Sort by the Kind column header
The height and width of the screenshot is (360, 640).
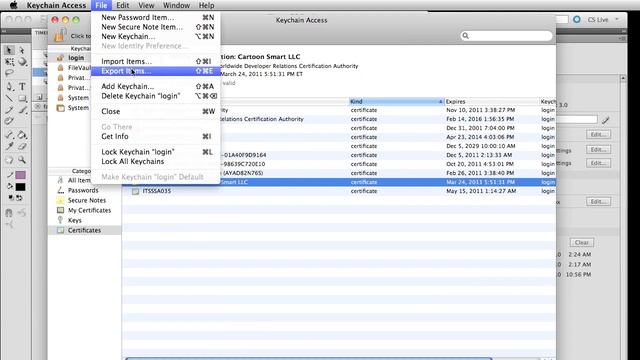396,101
